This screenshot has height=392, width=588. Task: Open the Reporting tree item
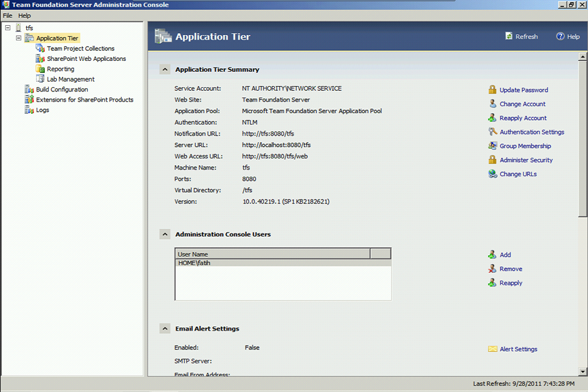point(60,69)
